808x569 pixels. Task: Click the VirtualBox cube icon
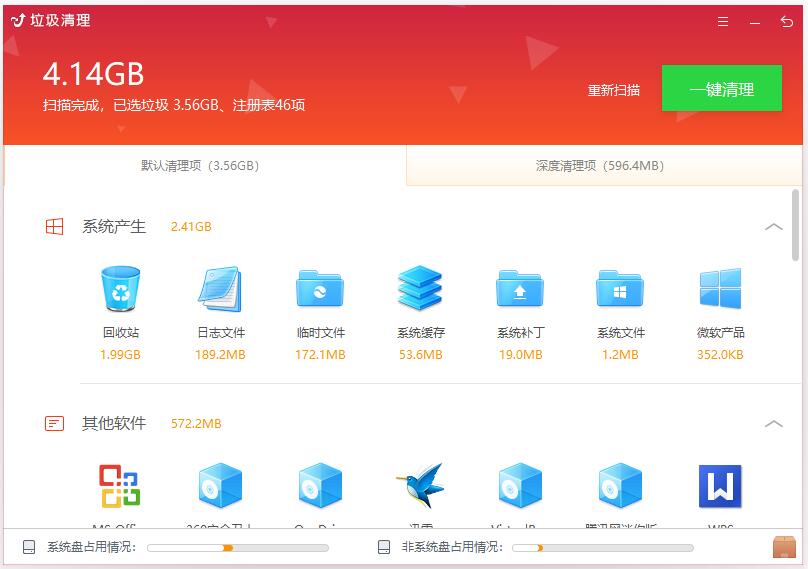(520, 486)
